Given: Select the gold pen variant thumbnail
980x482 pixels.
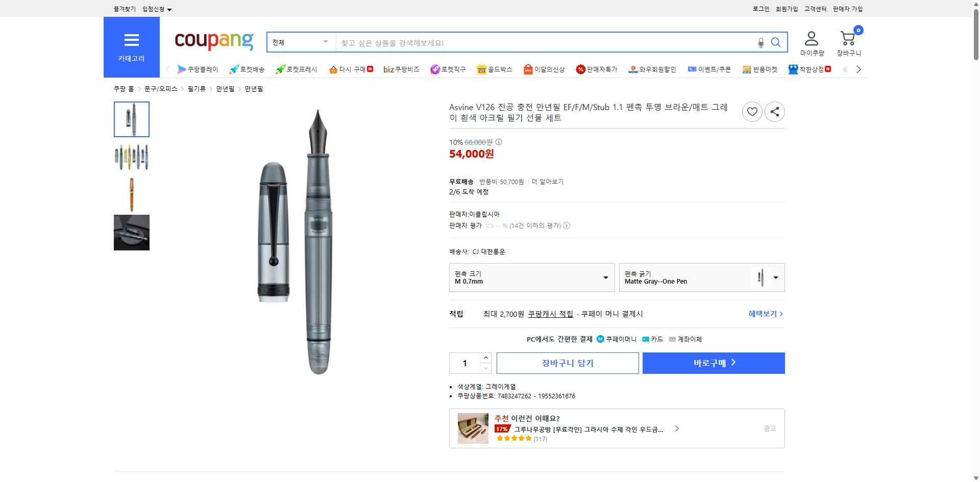Looking at the screenshot, I should point(131,194).
